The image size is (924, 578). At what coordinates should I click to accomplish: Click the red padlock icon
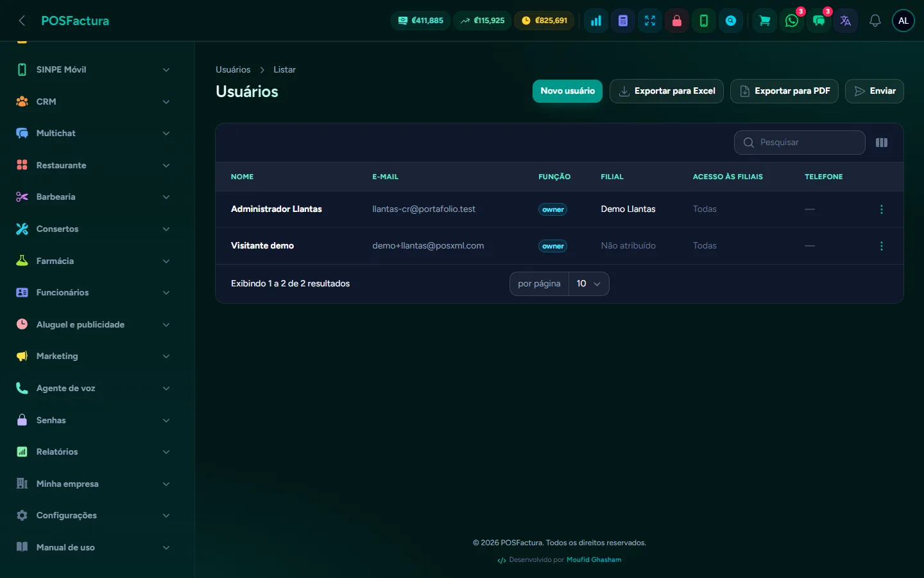tap(677, 21)
